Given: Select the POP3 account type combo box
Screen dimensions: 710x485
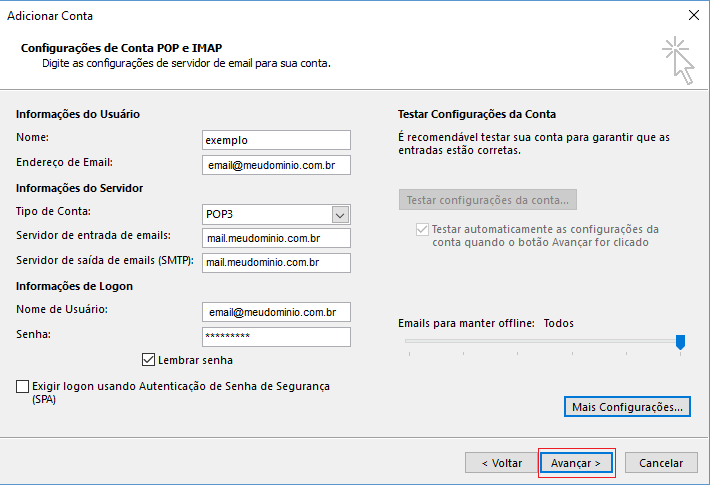Looking at the screenshot, I should click(265, 214).
